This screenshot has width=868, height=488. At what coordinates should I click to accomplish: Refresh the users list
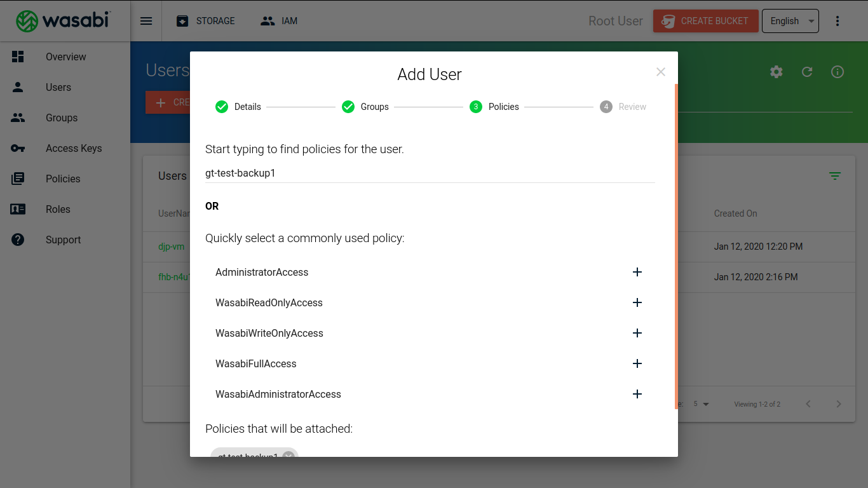pos(807,72)
